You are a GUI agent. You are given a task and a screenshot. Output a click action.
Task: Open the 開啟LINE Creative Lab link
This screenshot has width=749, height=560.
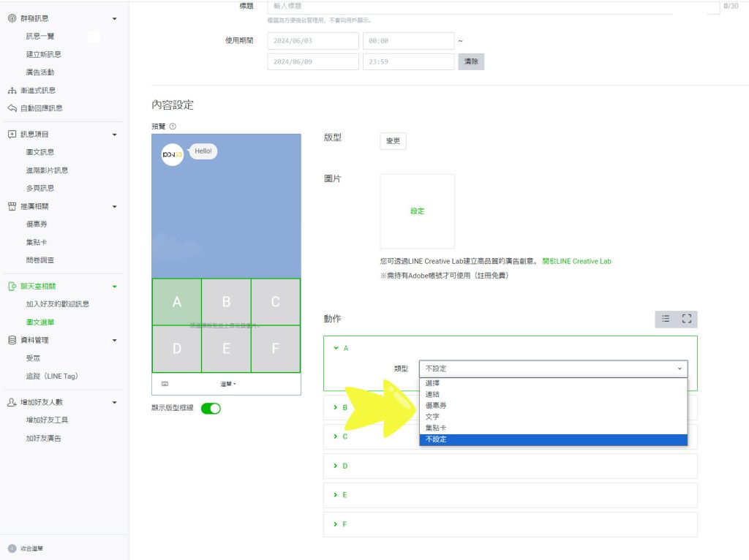pyautogui.click(x=576, y=261)
